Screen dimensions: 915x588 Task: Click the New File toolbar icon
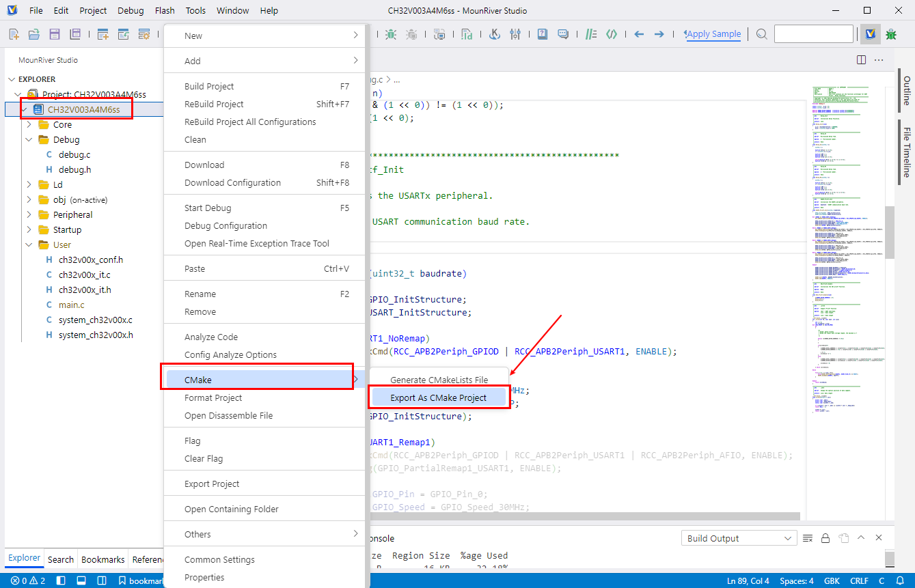click(x=14, y=34)
